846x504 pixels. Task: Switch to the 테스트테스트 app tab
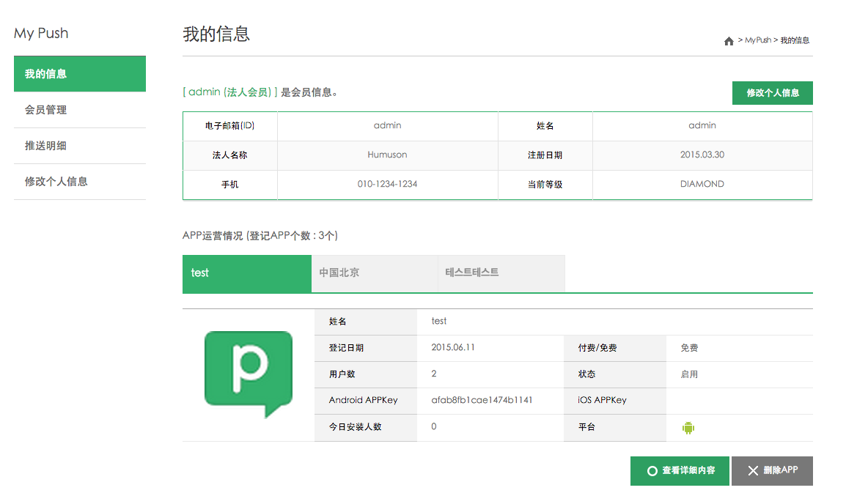[501, 274]
